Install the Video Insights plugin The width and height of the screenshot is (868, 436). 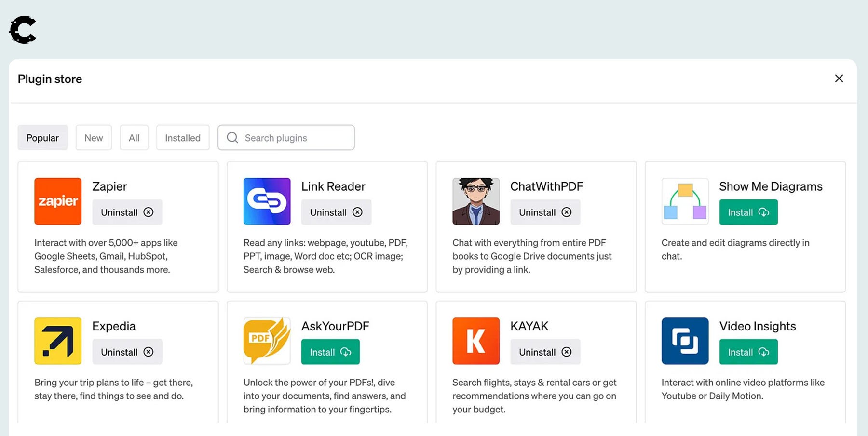pyautogui.click(x=748, y=352)
